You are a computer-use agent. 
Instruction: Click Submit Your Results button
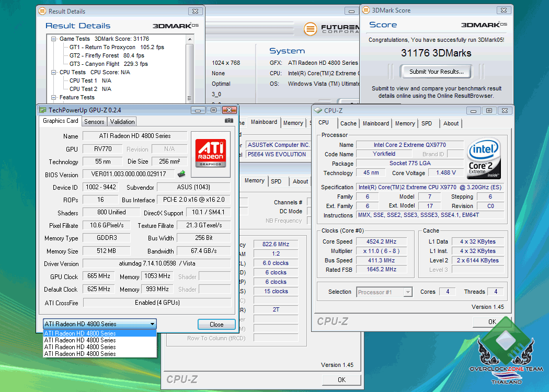point(436,72)
